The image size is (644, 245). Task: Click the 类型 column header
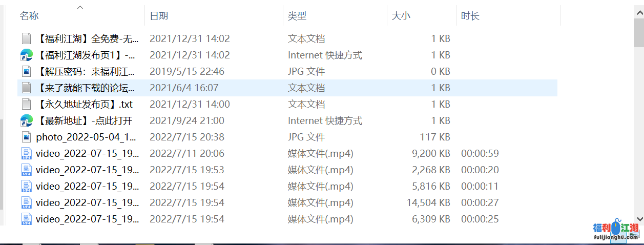(x=297, y=16)
